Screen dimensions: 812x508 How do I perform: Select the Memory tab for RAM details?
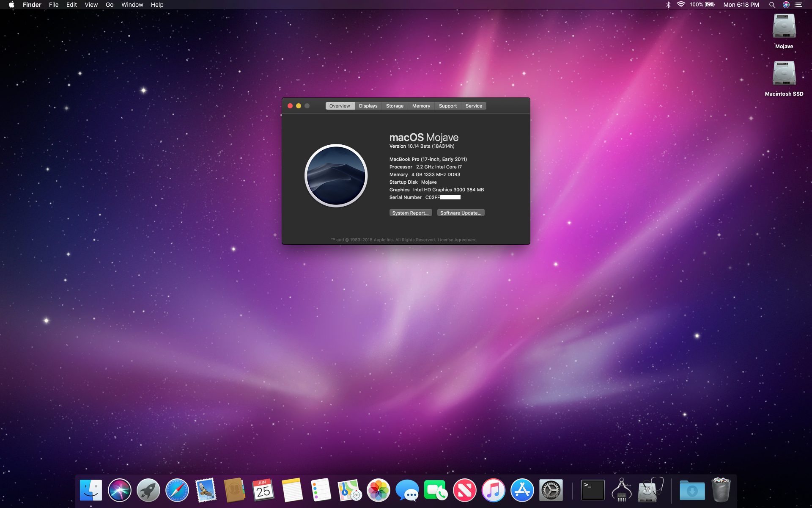pyautogui.click(x=421, y=105)
